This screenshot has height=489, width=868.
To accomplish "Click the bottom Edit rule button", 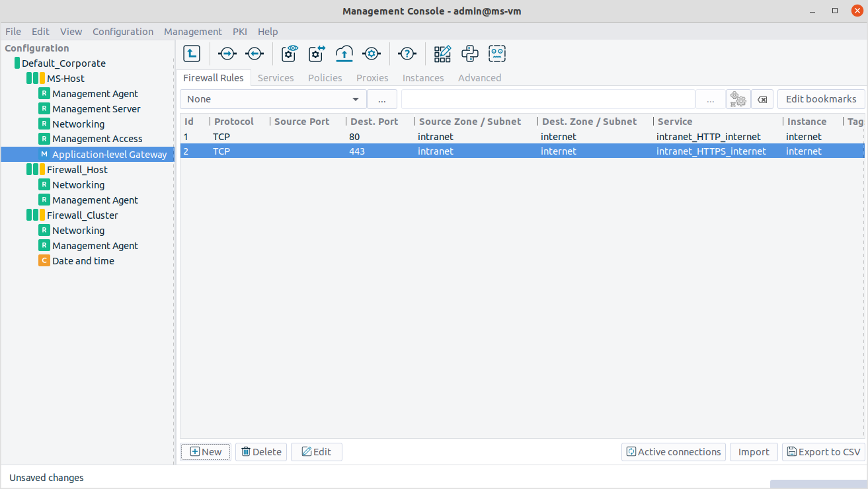I will pos(317,452).
